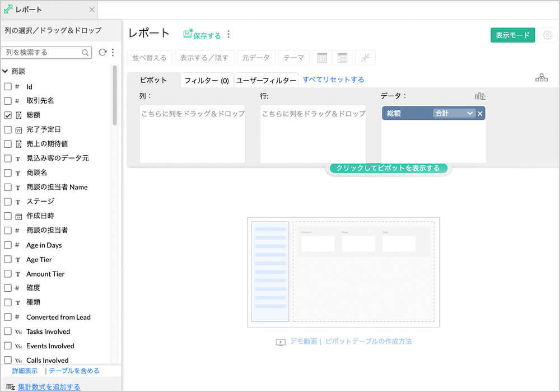
Task: Click the number icon for Age in Days
Action: [x=17, y=245]
